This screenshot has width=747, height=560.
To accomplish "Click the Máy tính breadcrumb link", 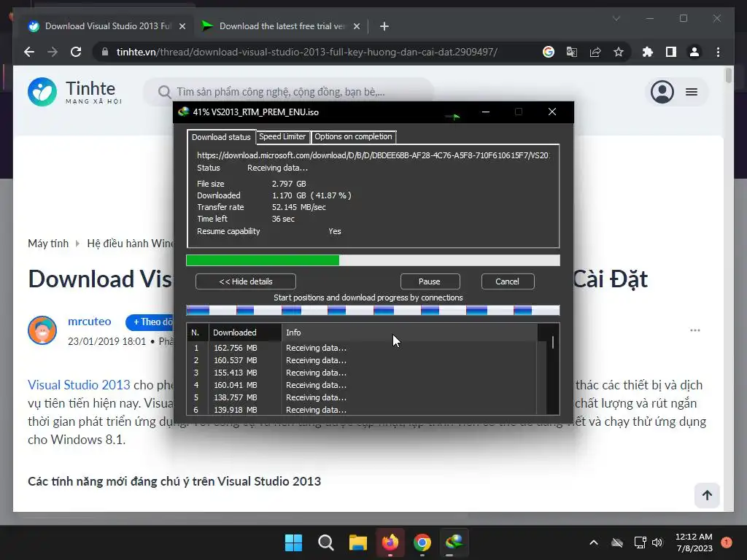I will (x=48, y=244).
